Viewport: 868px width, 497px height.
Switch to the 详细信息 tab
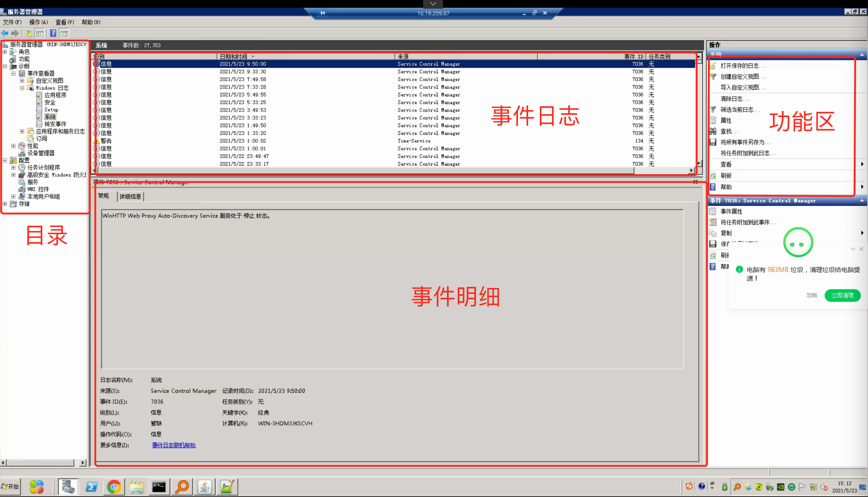click(130, 197)
